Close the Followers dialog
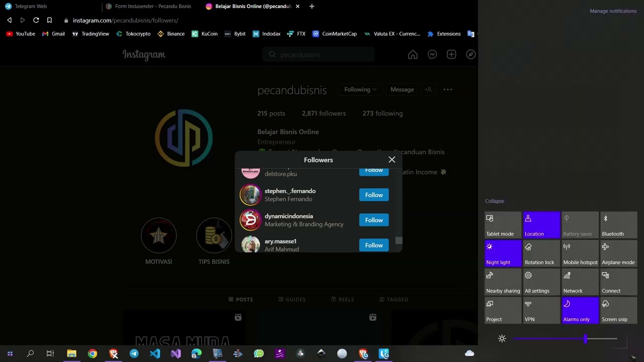This screenshot has width=644, height=362. [392, 160]
